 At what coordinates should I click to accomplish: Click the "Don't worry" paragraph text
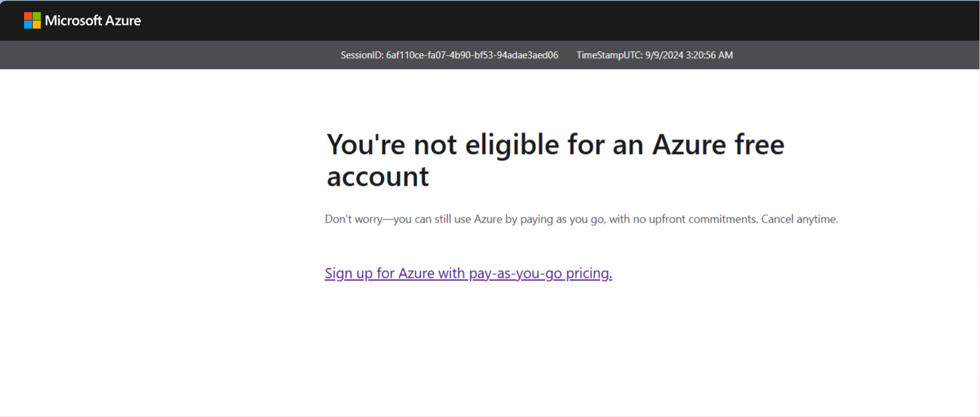582,219
